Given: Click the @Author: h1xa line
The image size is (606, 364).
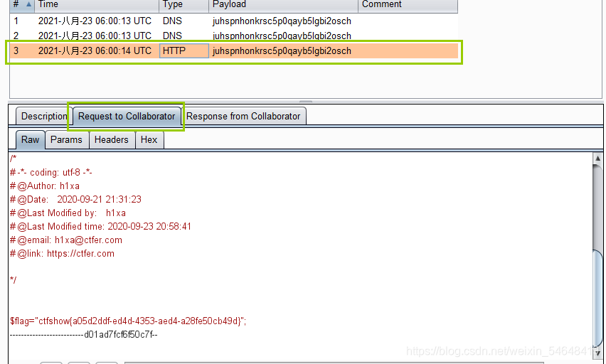Looking at the screenshot, I should [x=45, y=186].
